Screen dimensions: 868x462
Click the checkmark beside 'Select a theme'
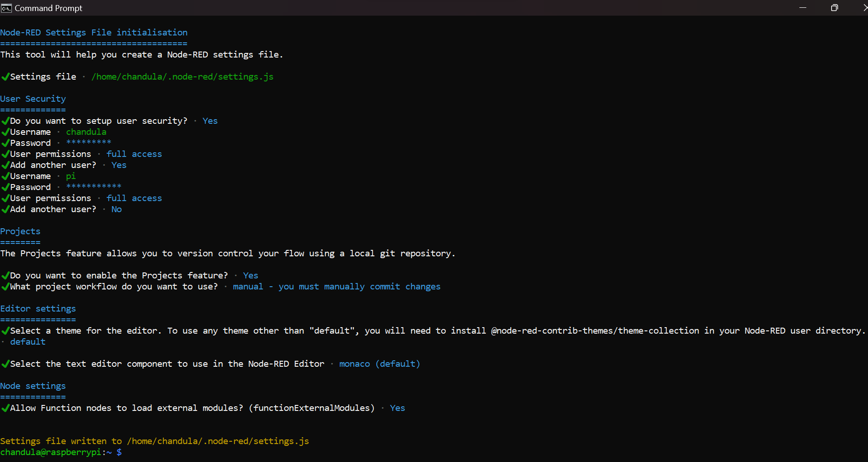pos(5,330)
